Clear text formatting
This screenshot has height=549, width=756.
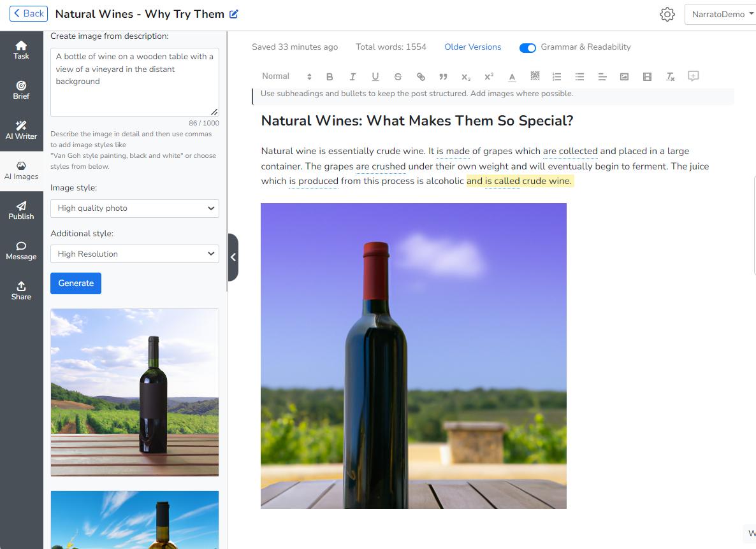click(670, 76)
